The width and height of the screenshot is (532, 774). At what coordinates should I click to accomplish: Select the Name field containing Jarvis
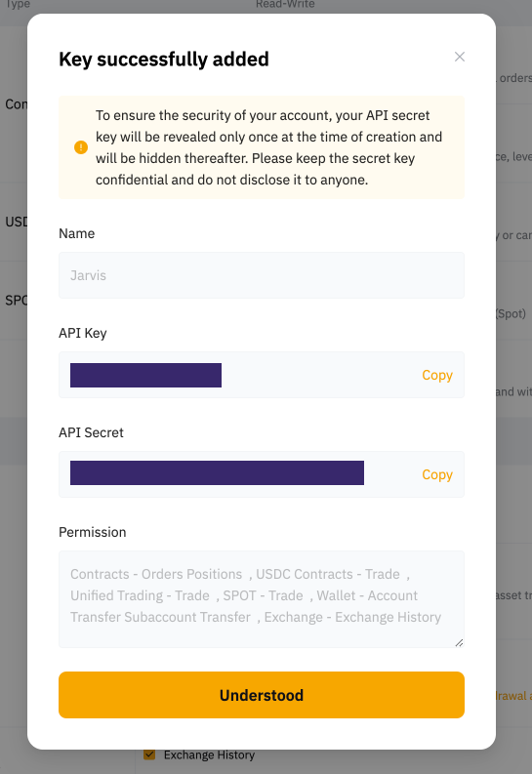[262, 275]
